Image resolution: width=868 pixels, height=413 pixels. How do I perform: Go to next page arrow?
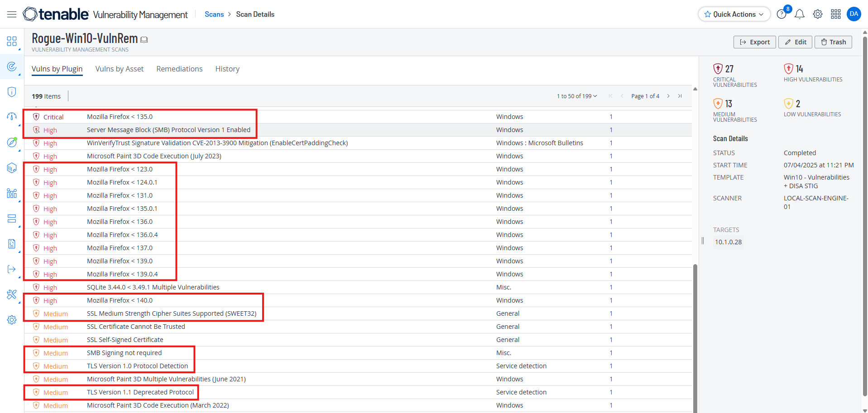[668, 96]
